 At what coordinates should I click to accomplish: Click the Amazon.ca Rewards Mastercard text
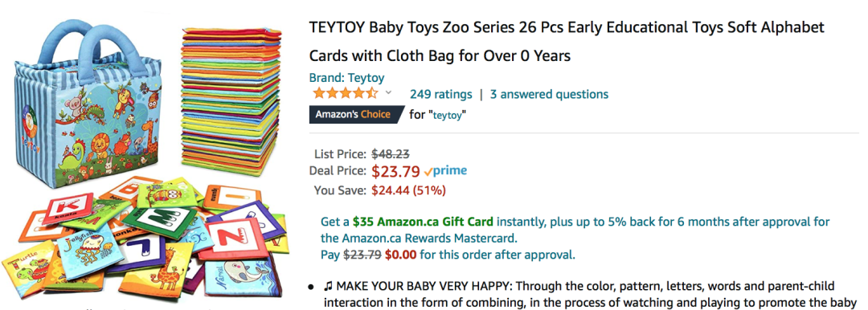tap(419, 239)
